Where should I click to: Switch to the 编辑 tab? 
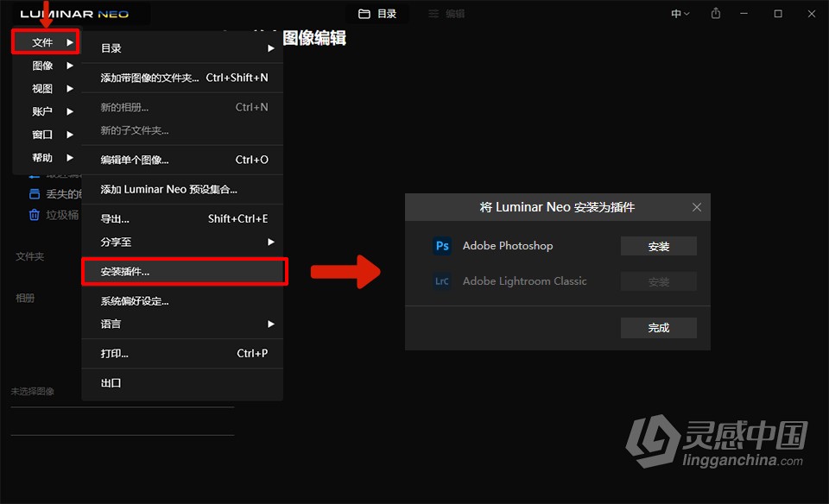click(x=446, y=14)
